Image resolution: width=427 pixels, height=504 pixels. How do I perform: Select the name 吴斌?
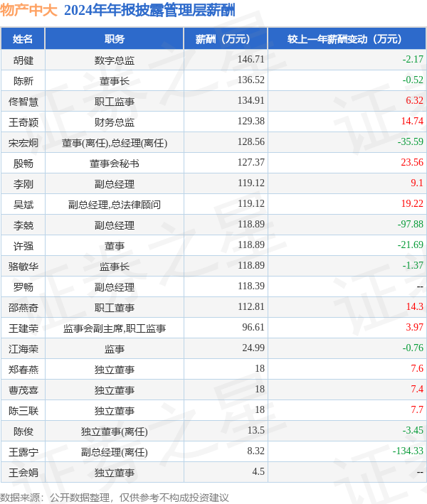(23, 204)
